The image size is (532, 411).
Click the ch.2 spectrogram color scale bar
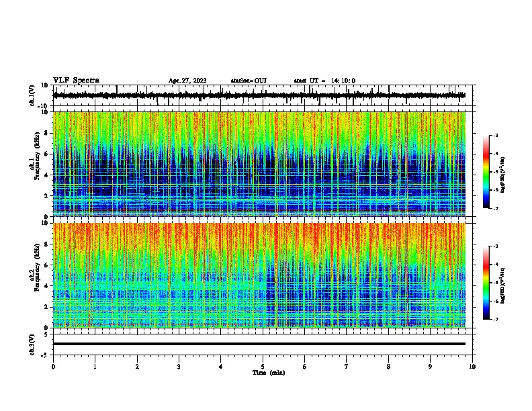pyautogui.click(x=486, y=283)
